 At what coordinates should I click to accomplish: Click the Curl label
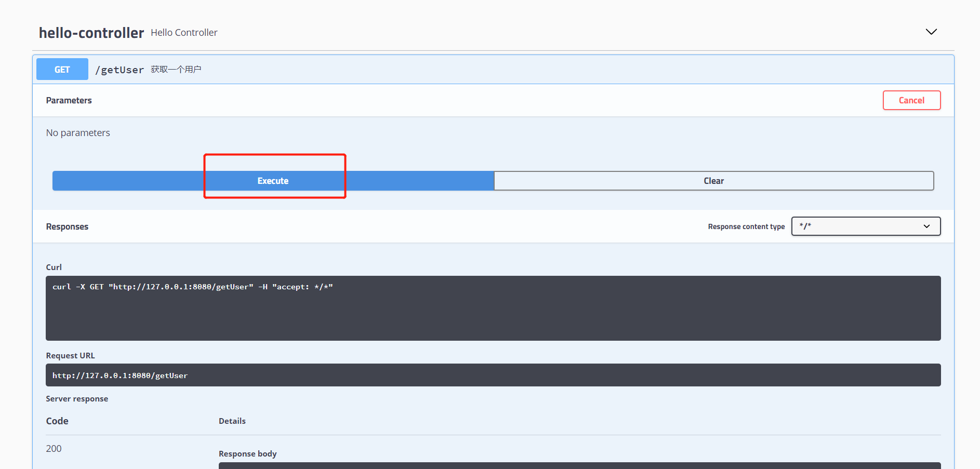pyautogui.click(x=54, y=267)
